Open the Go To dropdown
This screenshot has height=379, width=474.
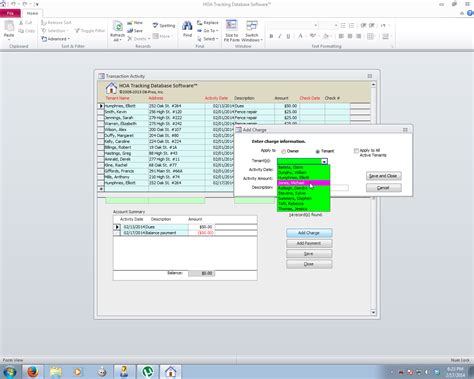point(208,31)
